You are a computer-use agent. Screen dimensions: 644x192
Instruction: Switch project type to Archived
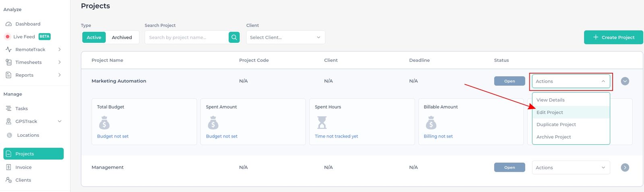122,37
